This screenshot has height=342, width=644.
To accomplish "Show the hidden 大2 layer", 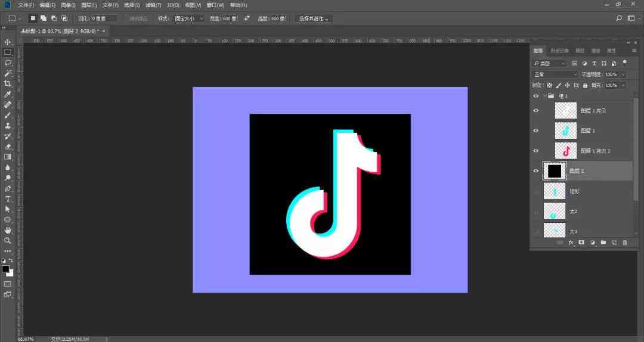I will tap(535, 212).
